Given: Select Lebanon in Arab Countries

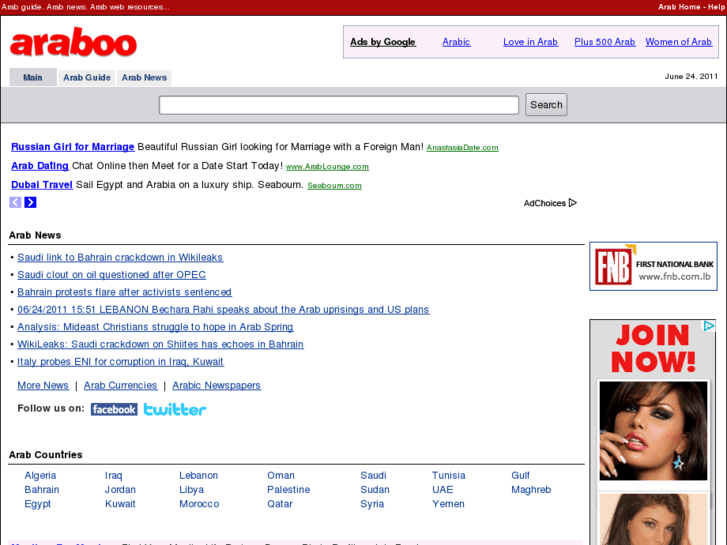Looking at the screenshot, I should 198,475.
